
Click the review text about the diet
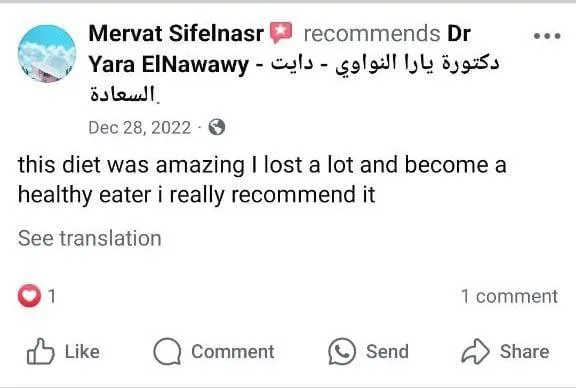(x=262, y=180)
